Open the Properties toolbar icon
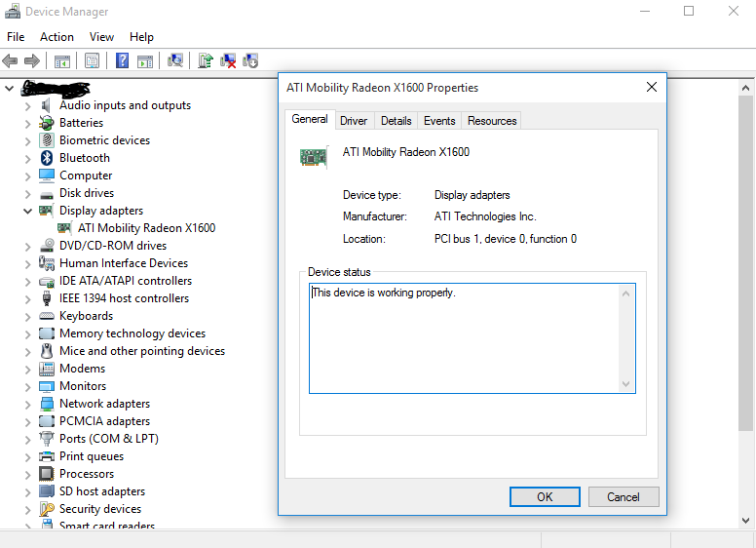The image size is (756, 548). click(x=92, y=60)
